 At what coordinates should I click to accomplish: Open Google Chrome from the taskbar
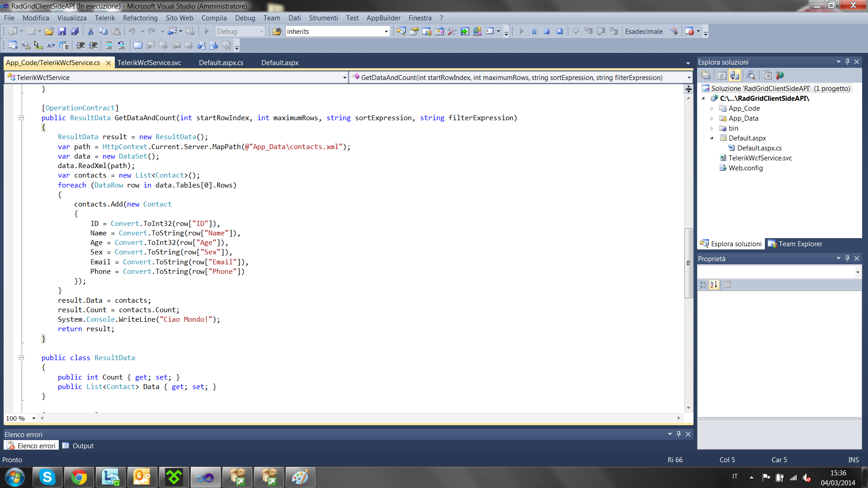coord(79,477)
